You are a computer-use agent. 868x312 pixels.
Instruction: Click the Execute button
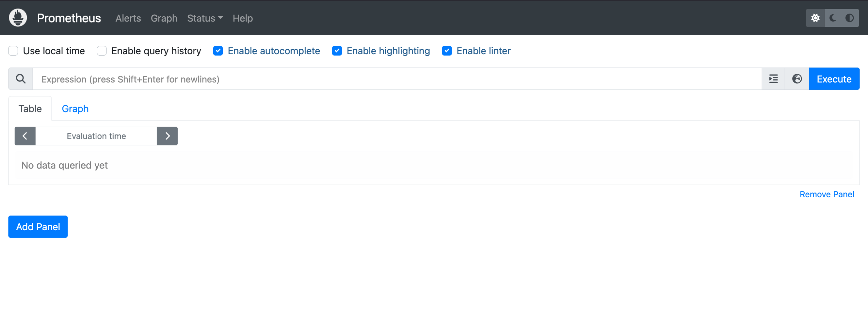[x=834, y=79]
